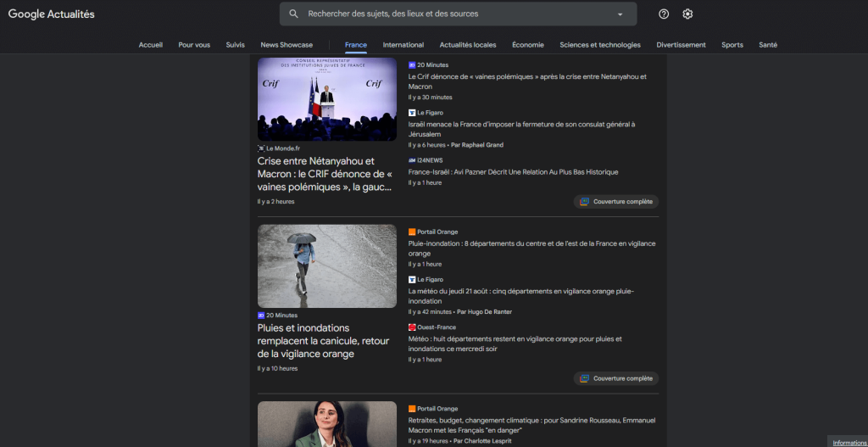
Task: Click the search input field
Action: (x=458, y=14)
